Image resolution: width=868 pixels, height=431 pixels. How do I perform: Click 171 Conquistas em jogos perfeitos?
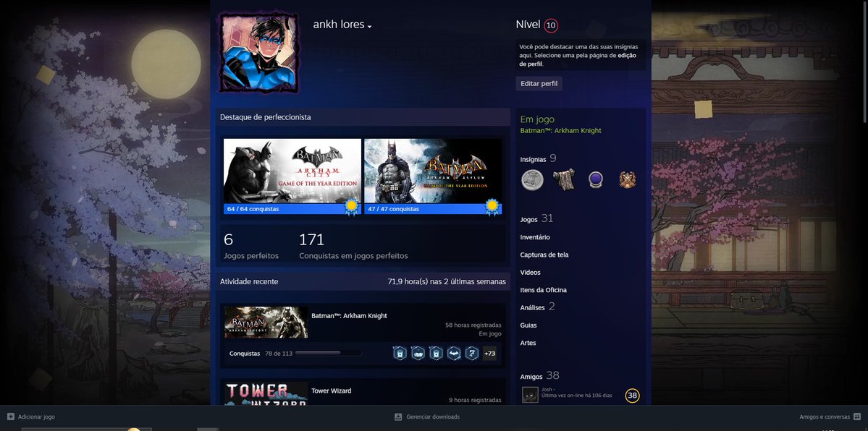(x=354, y=246)
